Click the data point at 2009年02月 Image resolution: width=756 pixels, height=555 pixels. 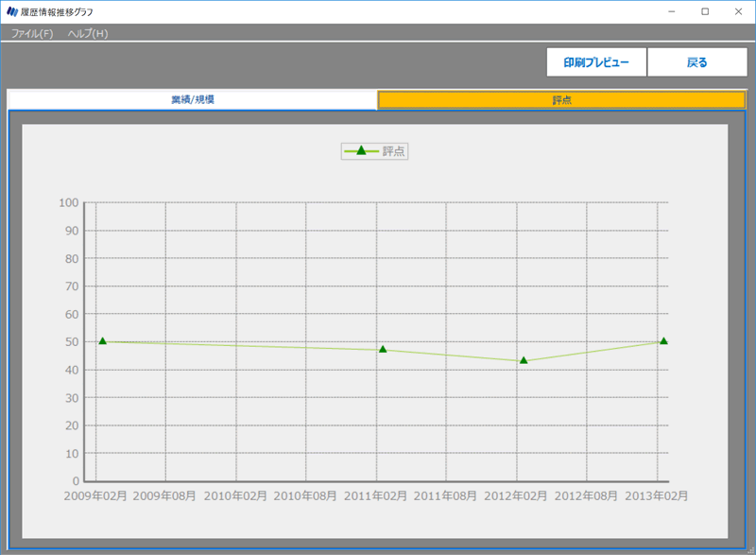102,341
